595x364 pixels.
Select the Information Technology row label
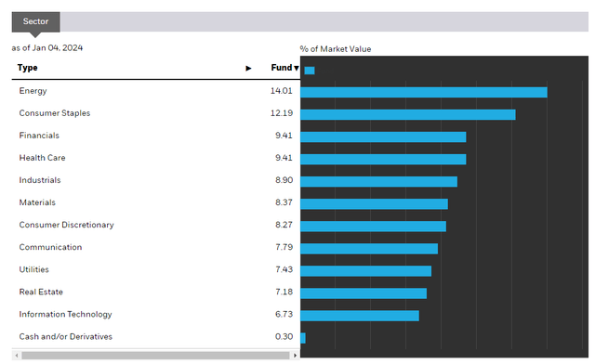(66, 315)
